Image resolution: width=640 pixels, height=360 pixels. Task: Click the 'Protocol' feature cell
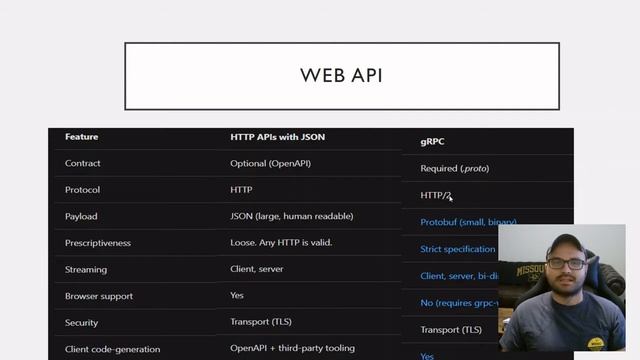(82, 190)
